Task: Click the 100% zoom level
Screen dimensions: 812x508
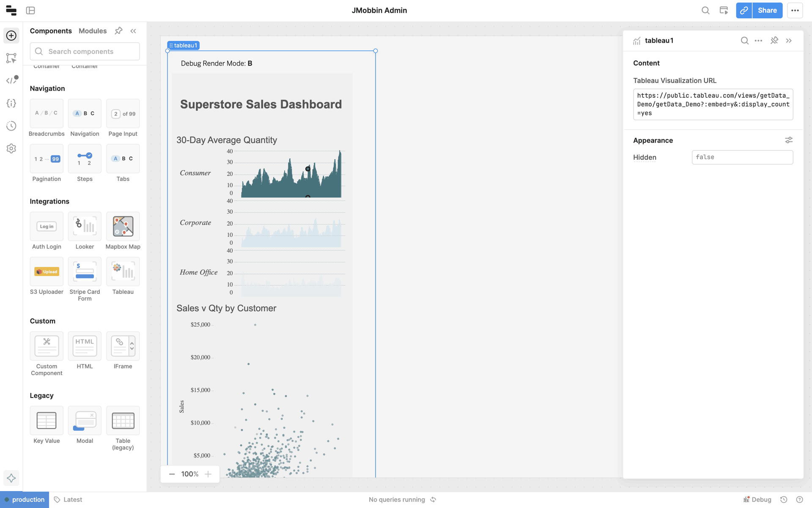Action: (190, 474)
